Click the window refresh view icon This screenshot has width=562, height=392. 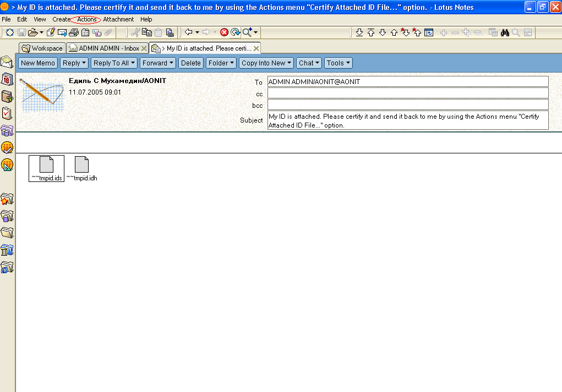click(429, 32)
